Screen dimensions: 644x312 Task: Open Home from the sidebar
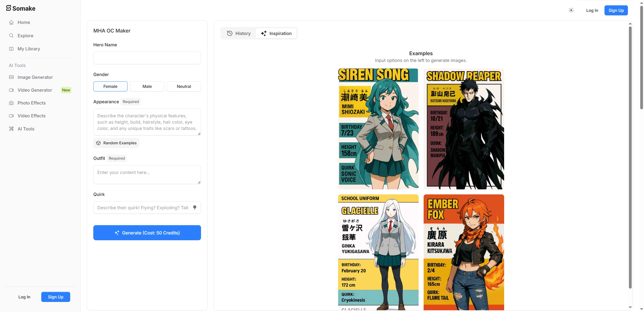(23, 22)
